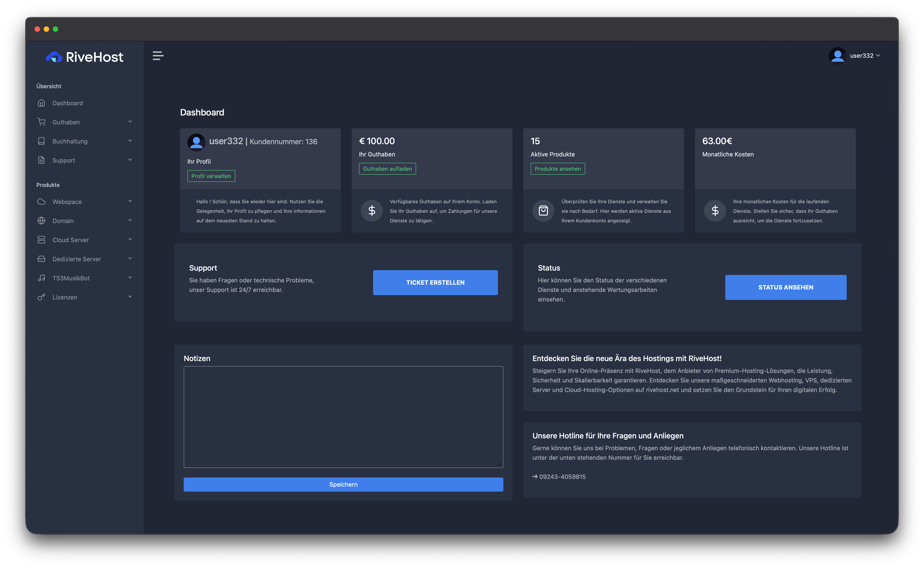This screenshot has height=568, width=924.
Task: Expand the Dedizierte Server chevron
Action: 130,259
